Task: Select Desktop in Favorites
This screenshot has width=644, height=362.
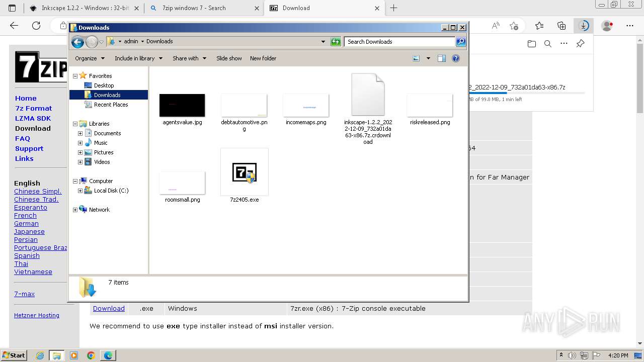Action: (104, 85)
